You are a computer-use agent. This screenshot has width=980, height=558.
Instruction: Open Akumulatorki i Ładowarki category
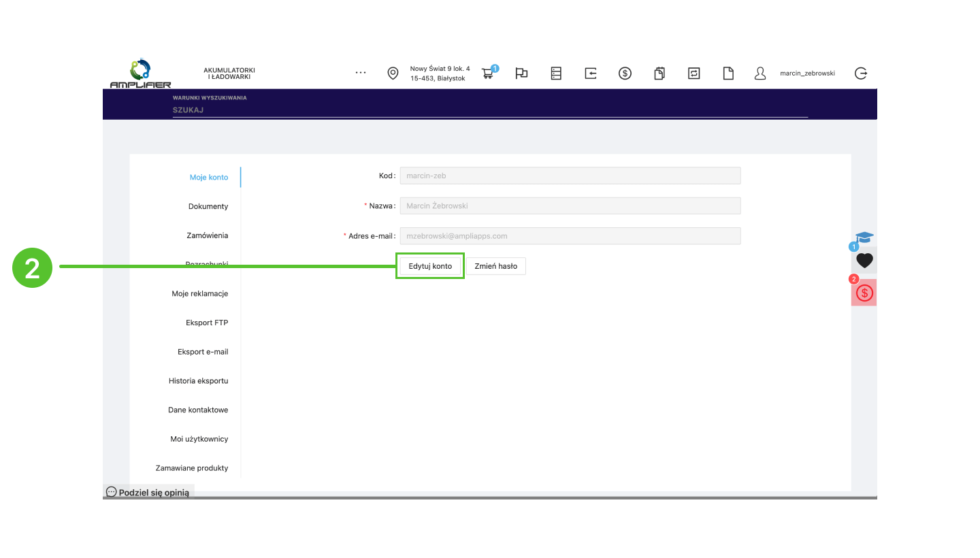click(x=229, y=73)
